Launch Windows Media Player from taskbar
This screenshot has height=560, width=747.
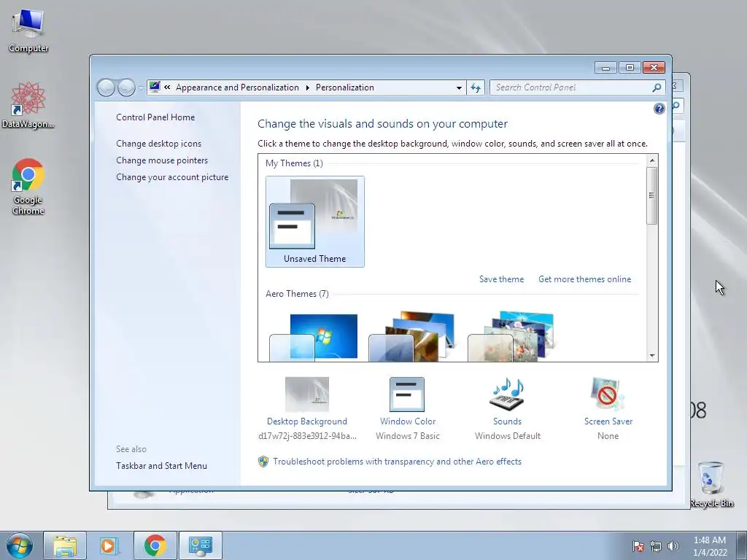108,545
